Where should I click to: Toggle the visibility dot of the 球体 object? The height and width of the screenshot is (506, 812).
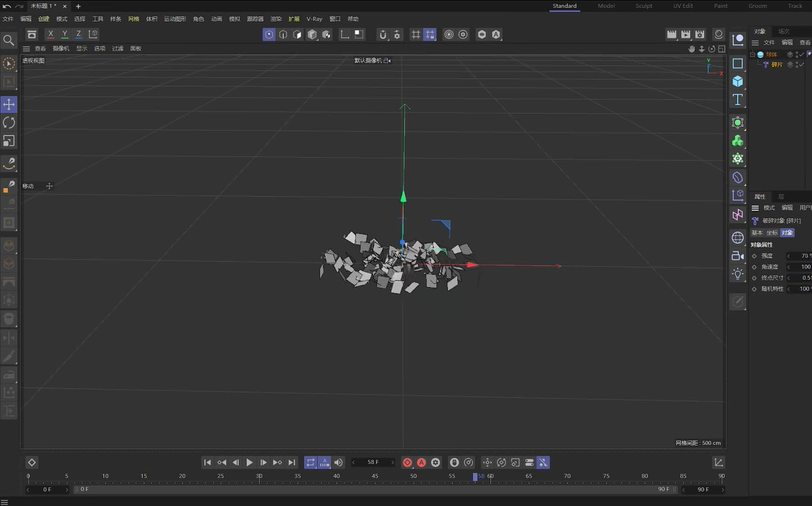(x=797, y=54)
